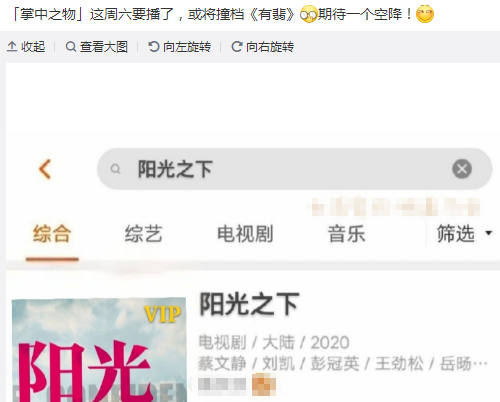Click the 电视剧 / 大陆 / 2020 info line
500x402 pixels.
point(274,342)
